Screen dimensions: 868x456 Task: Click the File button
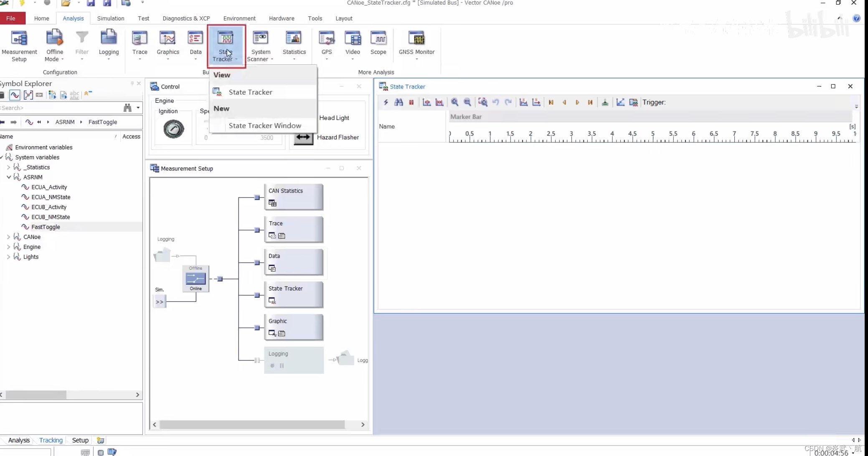pyautogui.click(x=11, y=18)
